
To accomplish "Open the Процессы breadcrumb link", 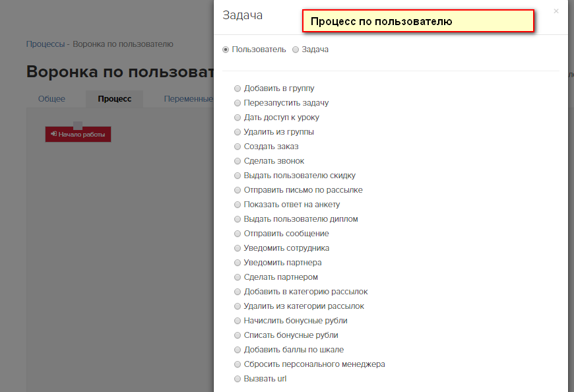I will pos(46,44).
